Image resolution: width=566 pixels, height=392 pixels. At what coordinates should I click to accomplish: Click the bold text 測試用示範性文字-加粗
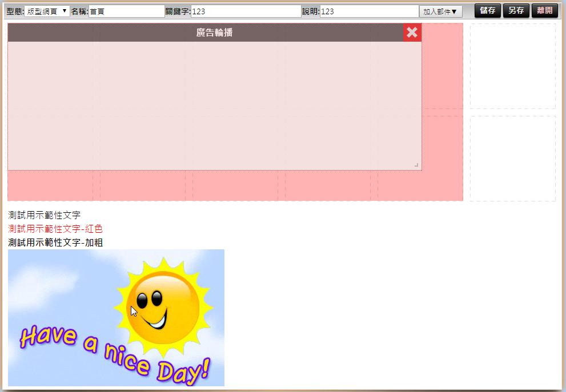pyautogui.click(x=55, y=243)
